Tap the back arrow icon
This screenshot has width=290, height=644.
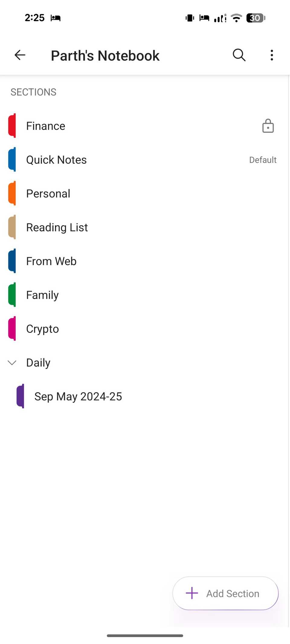(x=20, y=55)
